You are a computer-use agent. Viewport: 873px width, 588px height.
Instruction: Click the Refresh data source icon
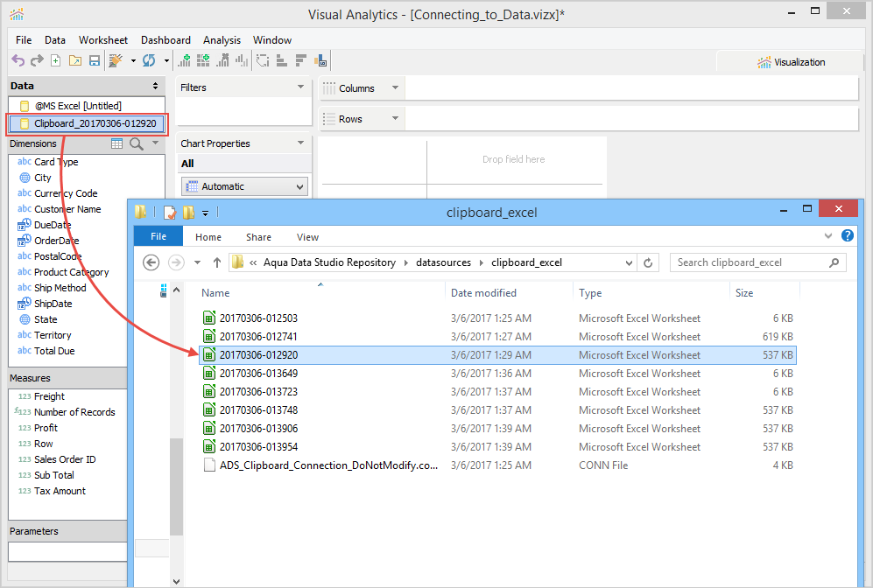[x=148, y=60]
